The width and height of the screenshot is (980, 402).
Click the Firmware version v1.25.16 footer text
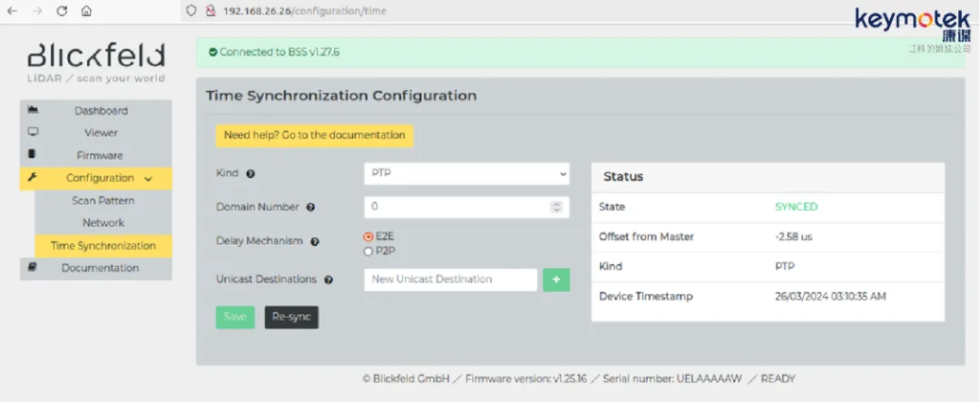(525, 378)
